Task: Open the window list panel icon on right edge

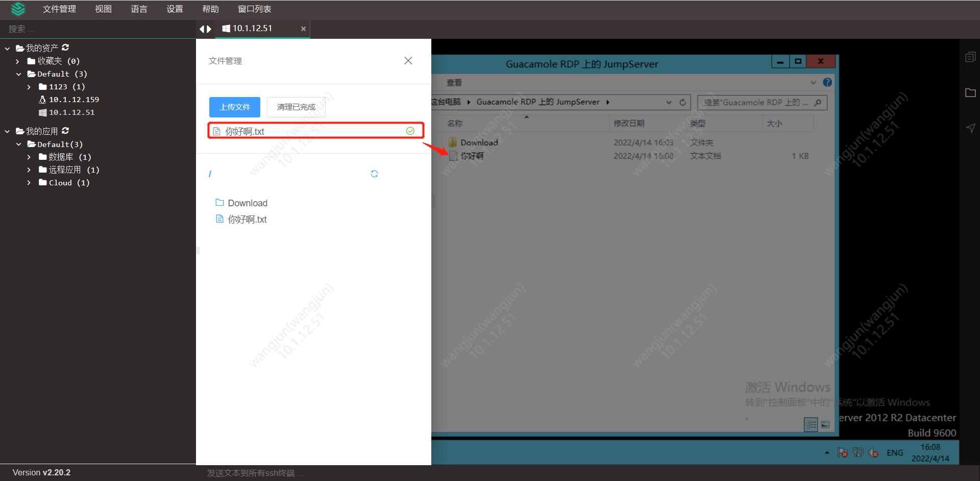Action: click(x=970, y=57)
